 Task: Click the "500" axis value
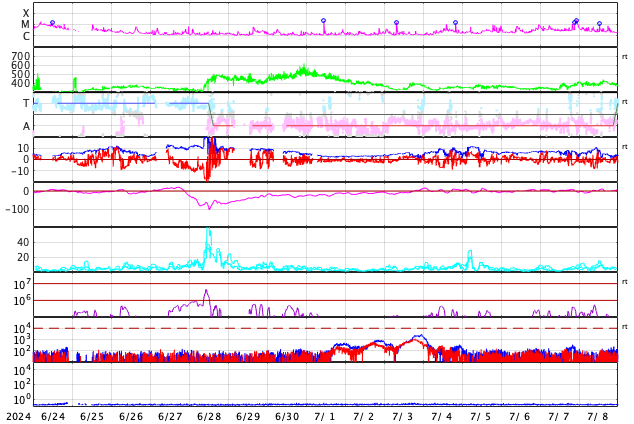(20, 74)
